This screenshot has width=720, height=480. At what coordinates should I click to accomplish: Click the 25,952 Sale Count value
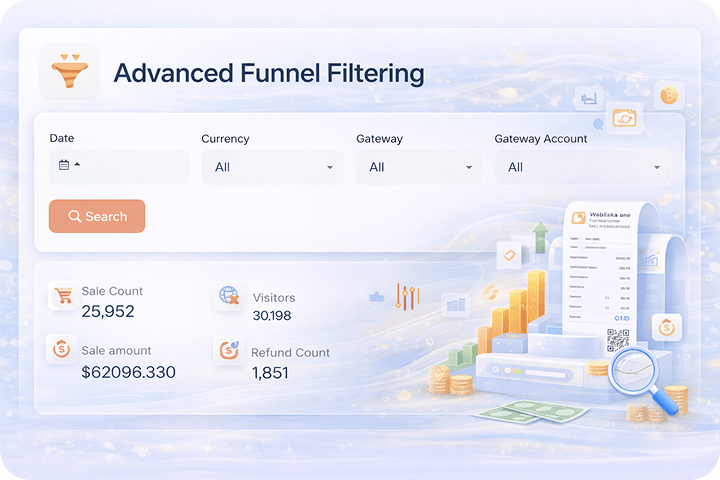[x=108, y=311]
